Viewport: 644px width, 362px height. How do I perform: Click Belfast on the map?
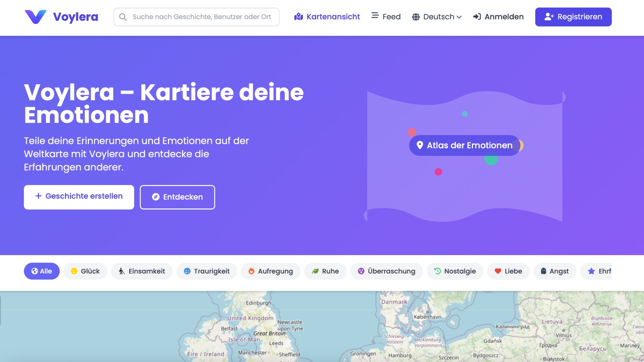229,328
